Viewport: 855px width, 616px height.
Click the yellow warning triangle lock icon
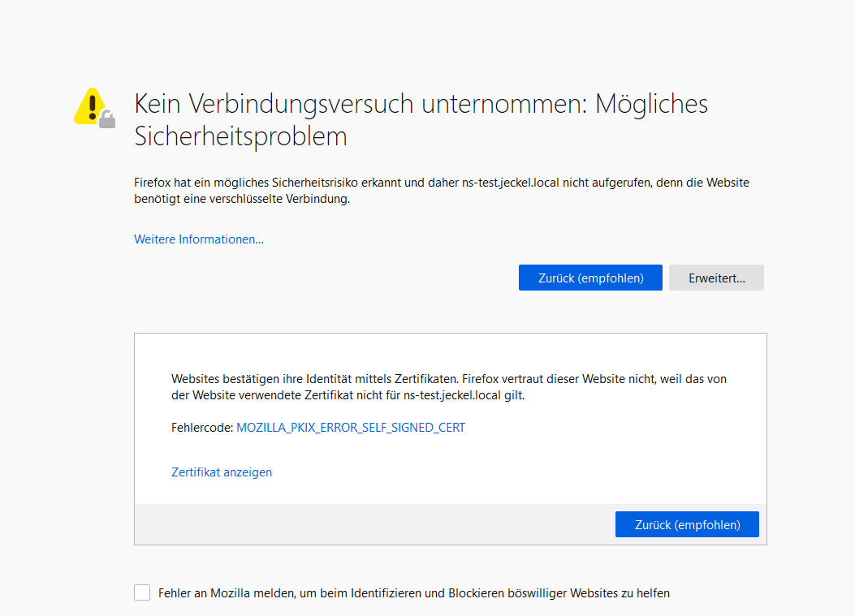pyautogui.click(x=95, y=108)
